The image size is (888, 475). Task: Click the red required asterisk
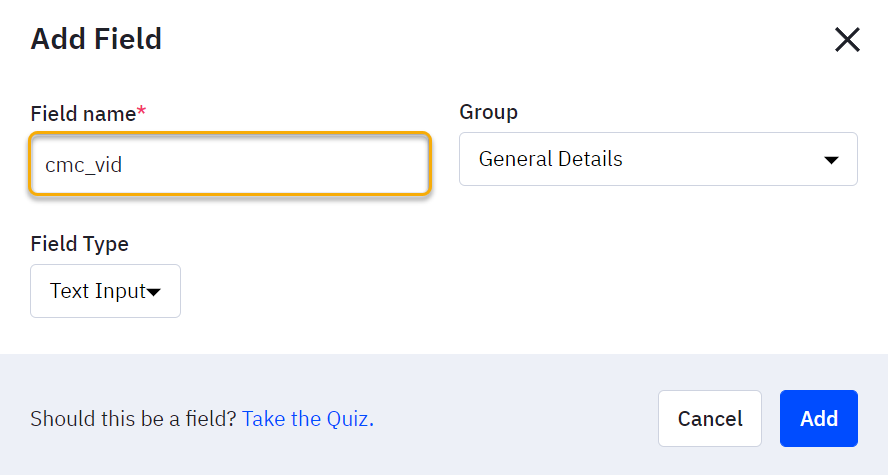coord(142,112)
